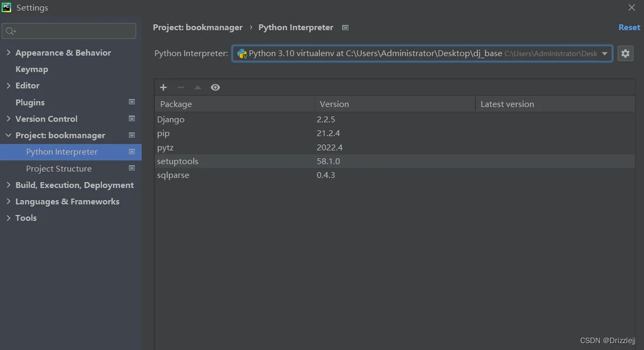Select the setuptools package row
The image size is (644, 350).
(394, 161)
